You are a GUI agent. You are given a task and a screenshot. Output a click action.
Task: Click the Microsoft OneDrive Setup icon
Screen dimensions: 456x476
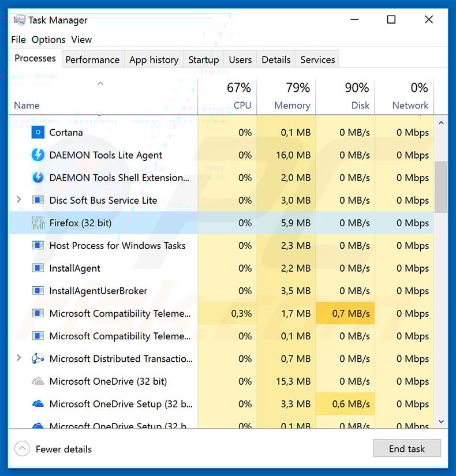pos(38,404)
